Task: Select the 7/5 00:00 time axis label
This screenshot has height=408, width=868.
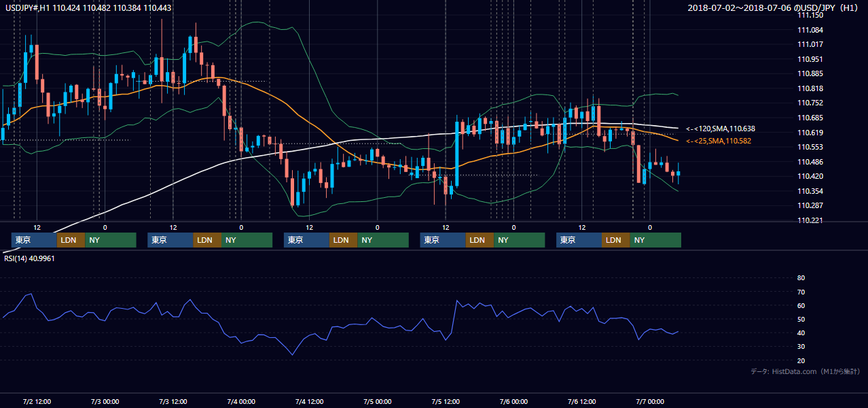Action: (377, 401)
